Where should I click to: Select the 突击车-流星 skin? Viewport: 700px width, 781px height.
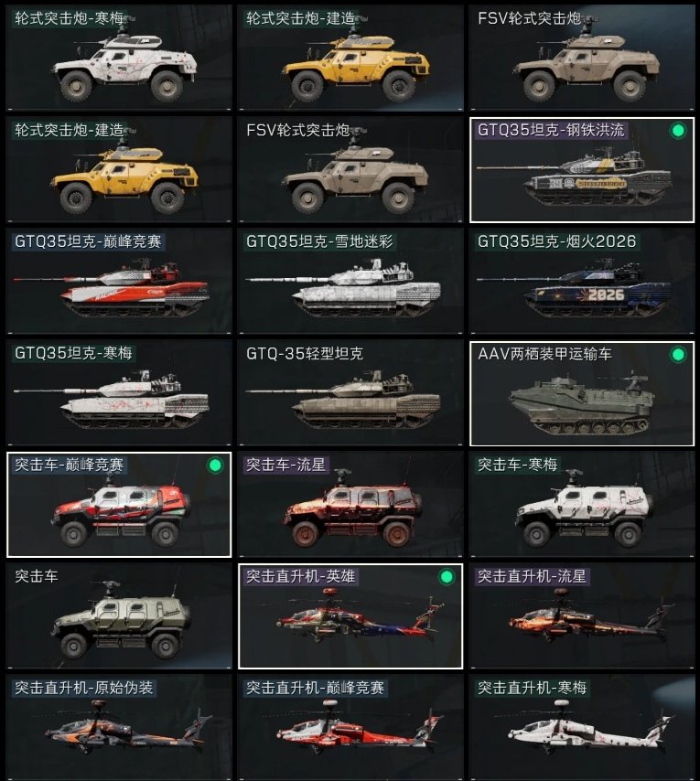[350, 505]
